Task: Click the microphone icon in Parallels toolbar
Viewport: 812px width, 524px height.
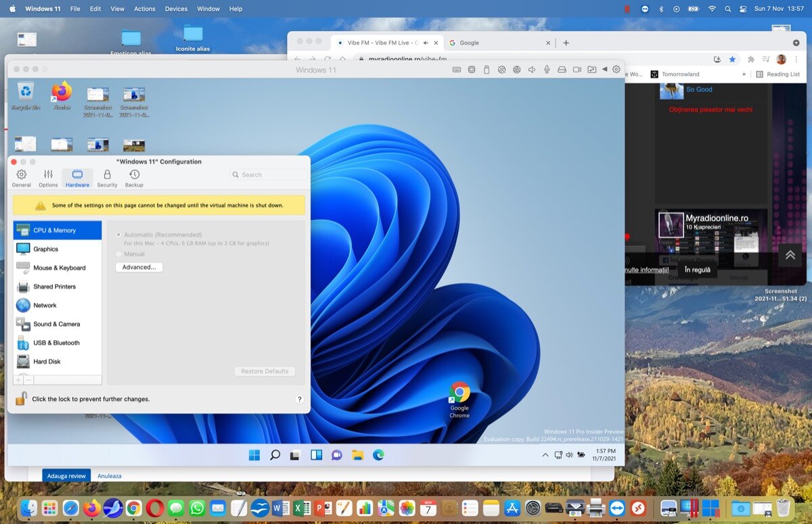Action: [547, 70]
